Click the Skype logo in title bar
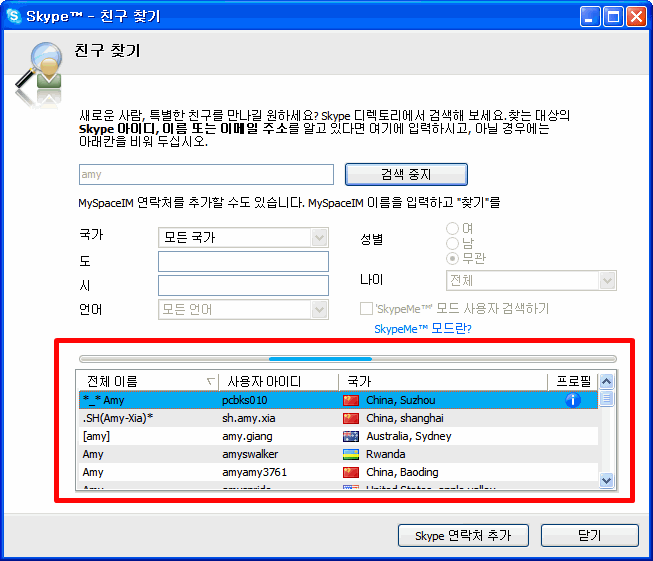653x561 pixels. 14,16
